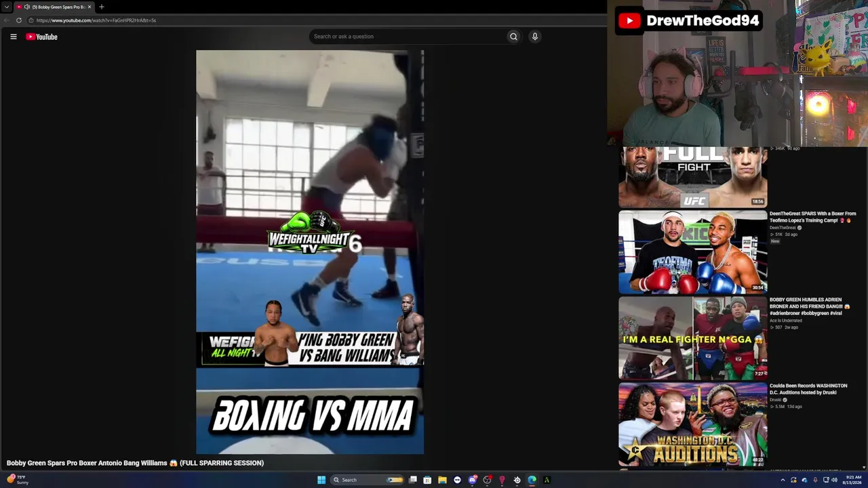Open File Explorer from the taskbar
Image resolution: width=868 pixels, height=488 pixels.
click(442, 480)
